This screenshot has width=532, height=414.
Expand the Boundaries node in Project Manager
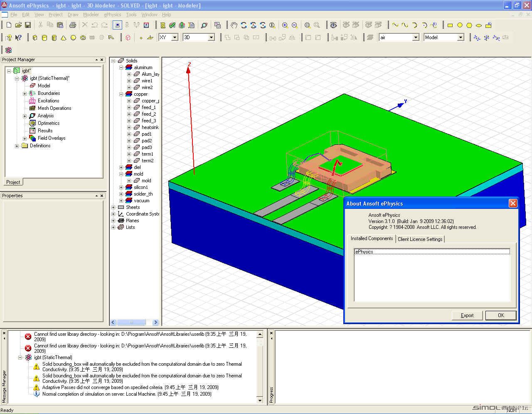point(25,94)
